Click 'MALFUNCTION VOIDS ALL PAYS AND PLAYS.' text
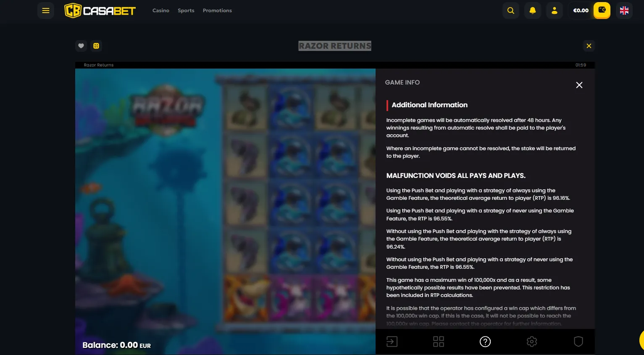 456,176
